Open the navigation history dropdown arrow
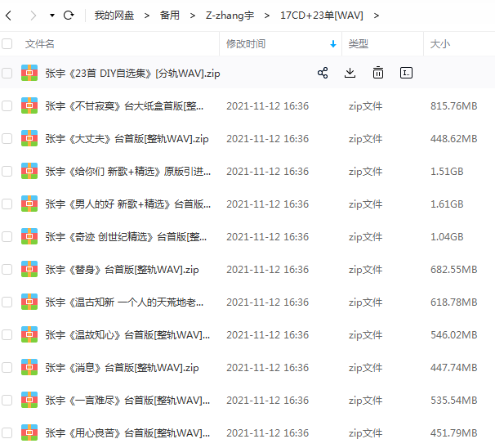The image size is (495, 448). click(52, 16)
